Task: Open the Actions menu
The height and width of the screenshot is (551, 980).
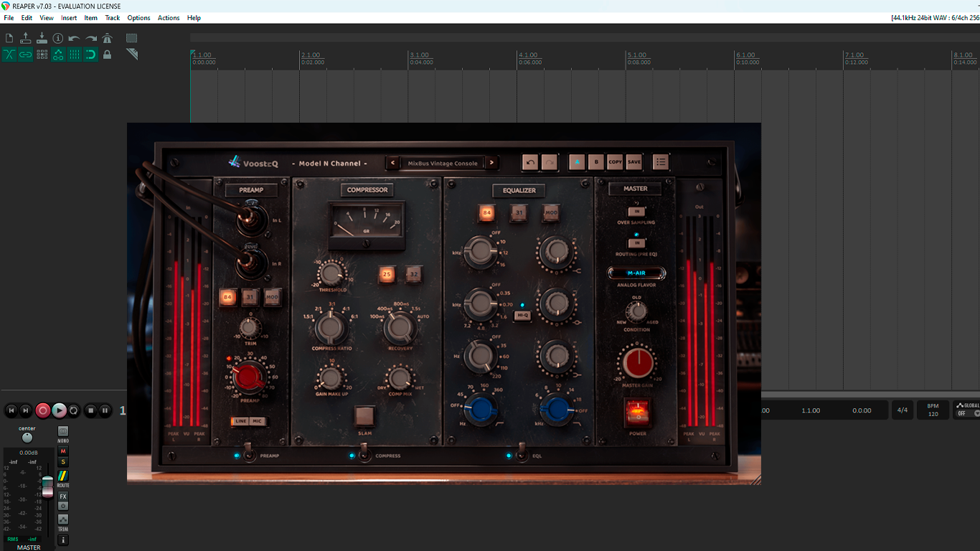Action: 169,18
